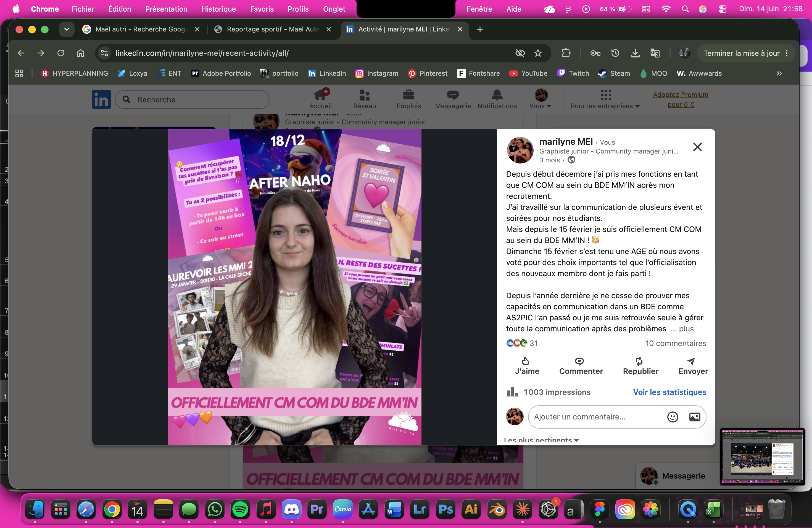
Task: Open Discord from the Dock
Action: pyautogui.click(x=291, y=509)
